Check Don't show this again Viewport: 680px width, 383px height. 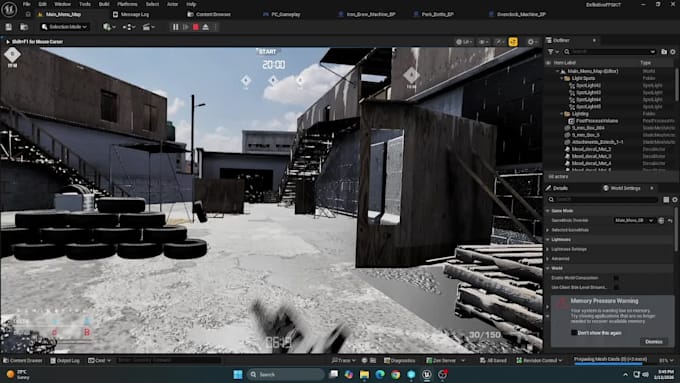click(x=574, y=333)
